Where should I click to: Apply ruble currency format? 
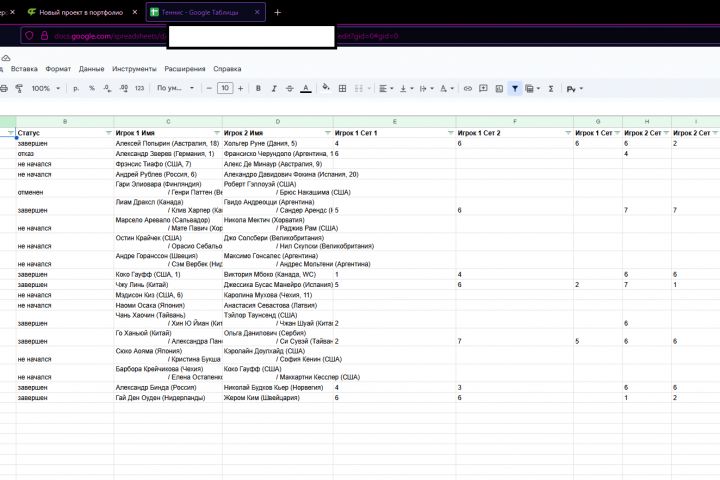coord(76,89)
